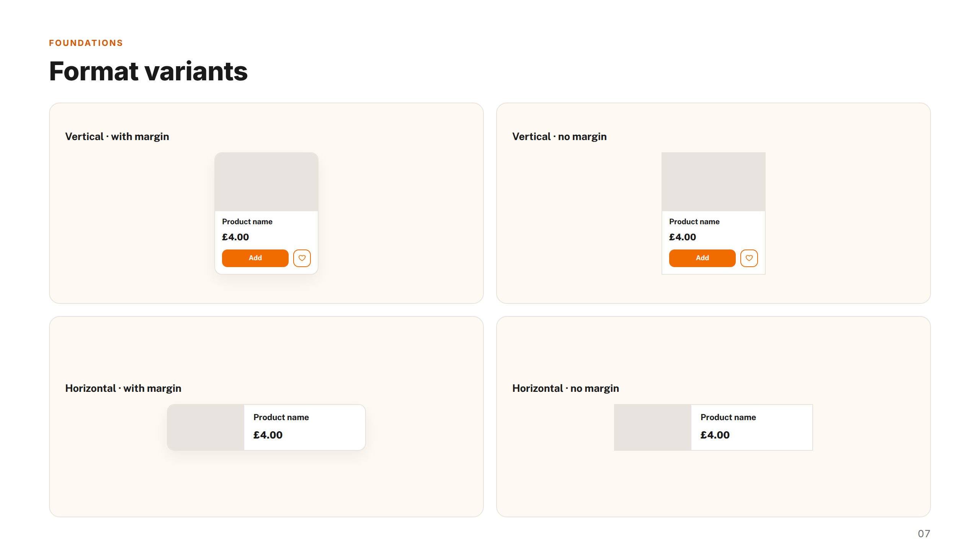Select image placeholder in vertical with-margin card
The image size is (980, 551).
(266, 182)
